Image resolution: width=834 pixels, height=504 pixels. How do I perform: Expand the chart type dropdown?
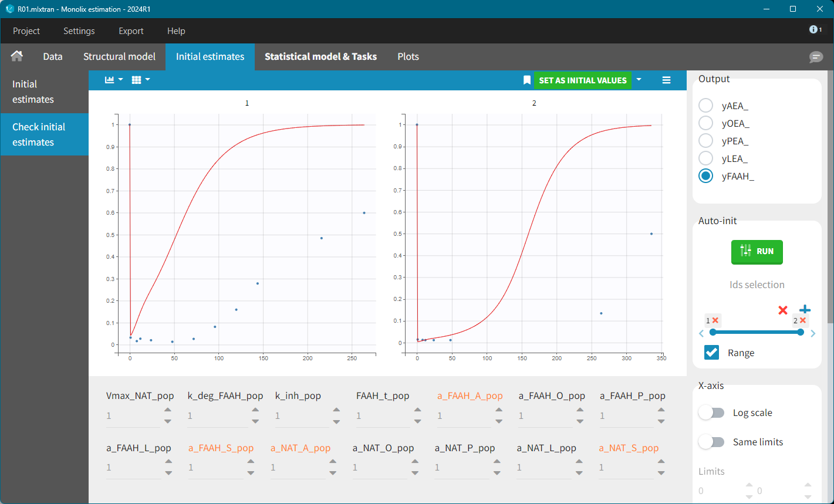[114, 80]
